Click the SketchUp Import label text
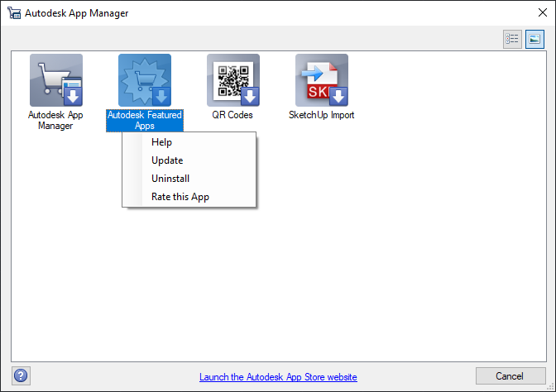Viewport: 556px width, 392px height. click(322, 115)
